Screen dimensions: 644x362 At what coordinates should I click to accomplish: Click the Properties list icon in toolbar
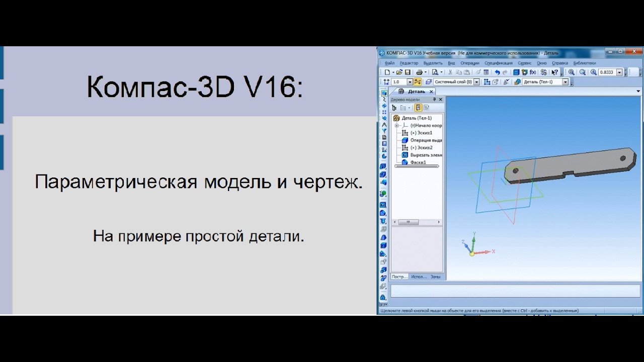486,72
